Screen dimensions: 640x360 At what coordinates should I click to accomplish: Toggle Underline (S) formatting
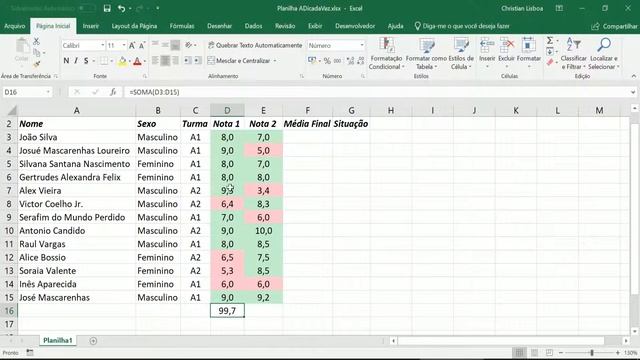(86, 61)
